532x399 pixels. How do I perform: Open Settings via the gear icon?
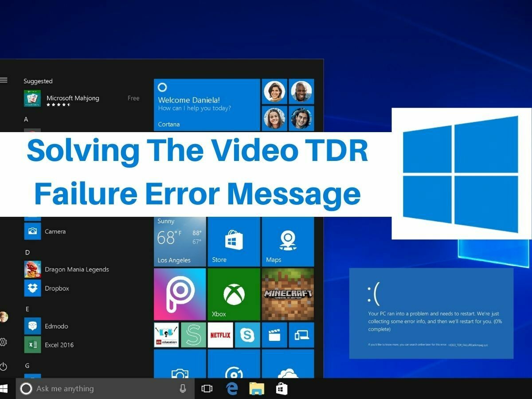(4, 342)
